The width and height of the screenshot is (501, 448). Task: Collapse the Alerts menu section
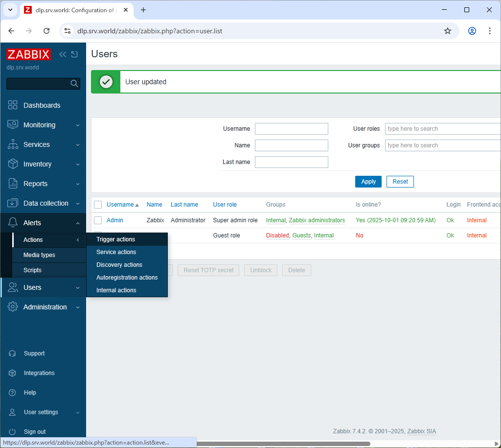coord(43,223)
